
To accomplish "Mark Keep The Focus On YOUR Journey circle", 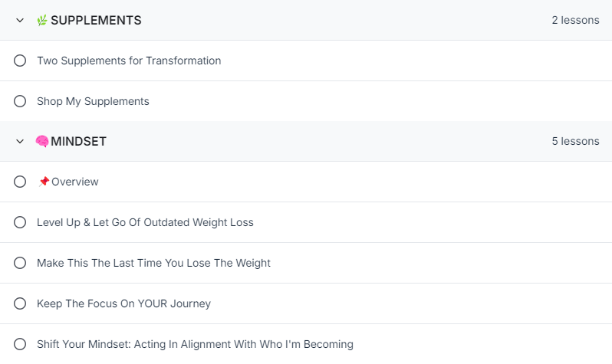I will [x=20, y=303].
